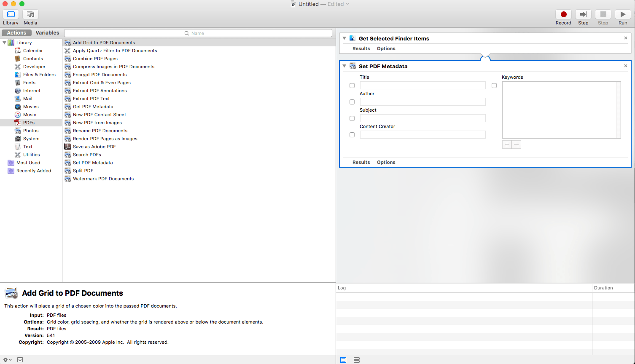Collapse the Set PDF Metadata action
Image resolution: width=635 pixels, height=364 pixels.
click(344, 66)
